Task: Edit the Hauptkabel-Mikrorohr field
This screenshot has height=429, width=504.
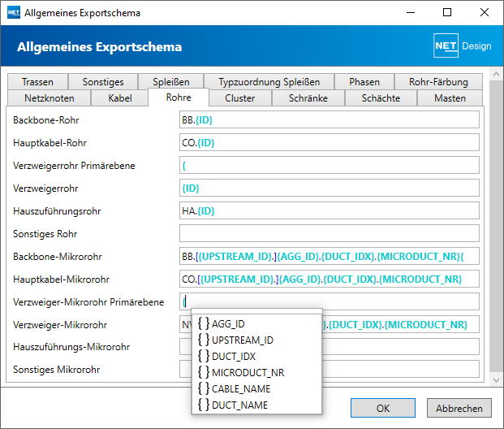Action: pos(330,279)
